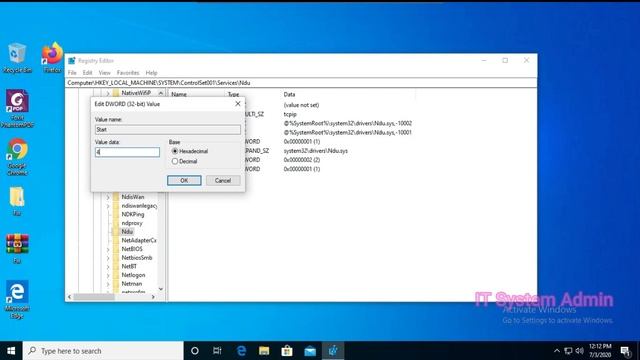Expand the NdisWan registry key
640x360 pixels.
point(108,197)
